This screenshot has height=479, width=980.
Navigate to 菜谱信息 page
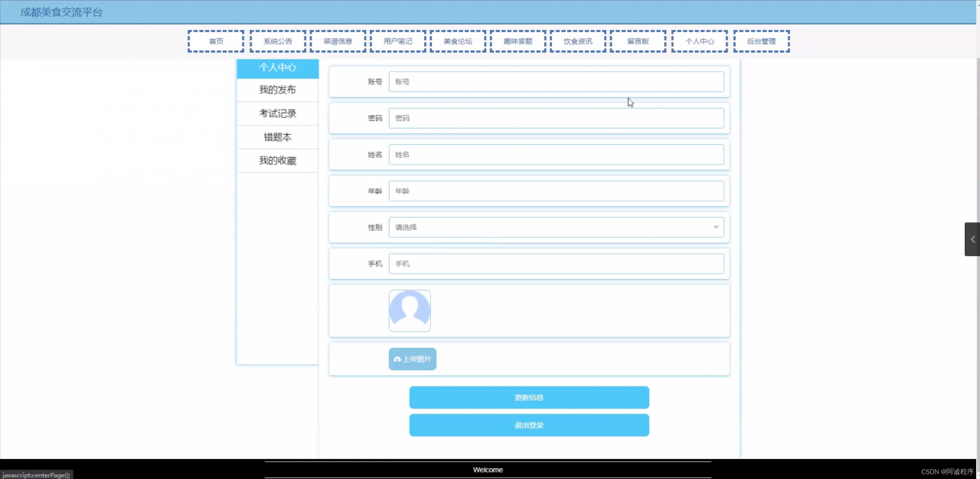pos(338,41)
